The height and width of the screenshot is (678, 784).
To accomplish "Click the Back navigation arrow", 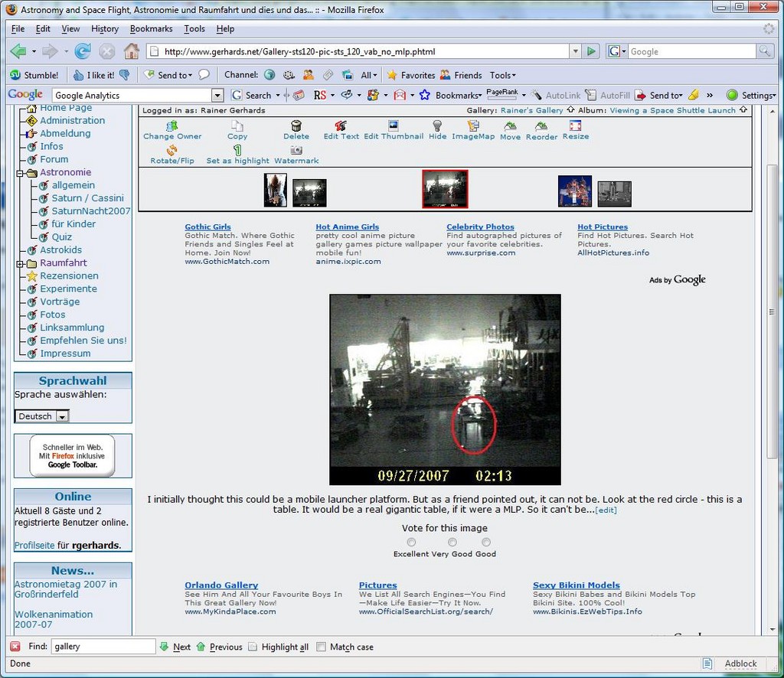I will pos(18,51).
